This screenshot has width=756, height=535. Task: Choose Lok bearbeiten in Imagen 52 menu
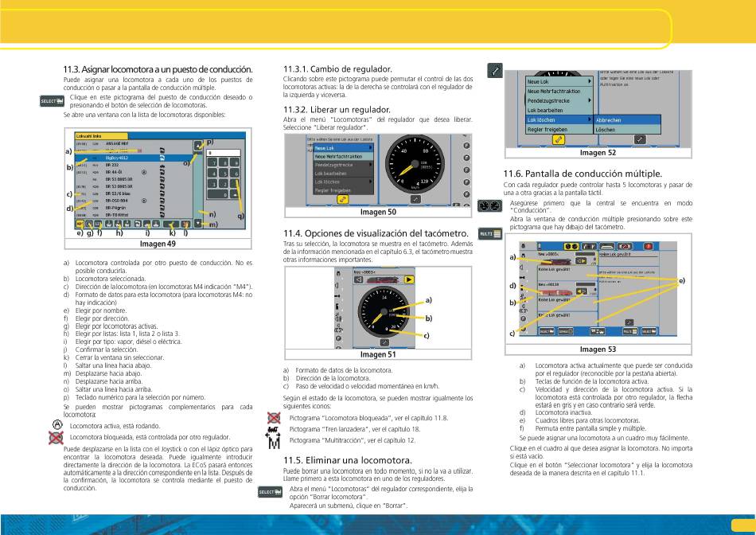click(559, 110)
